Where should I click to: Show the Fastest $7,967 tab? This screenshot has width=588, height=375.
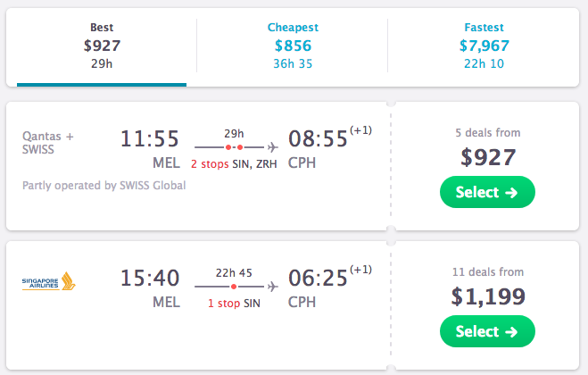[484, 46]
